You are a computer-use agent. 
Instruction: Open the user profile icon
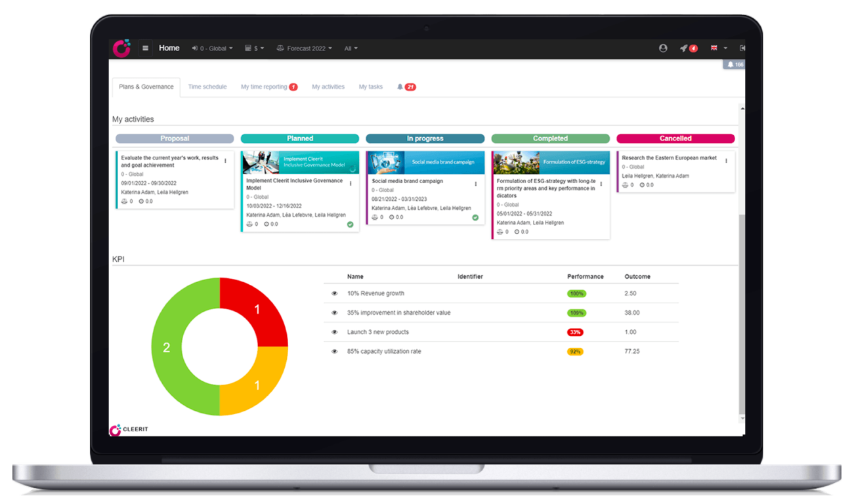coord(663,48)
